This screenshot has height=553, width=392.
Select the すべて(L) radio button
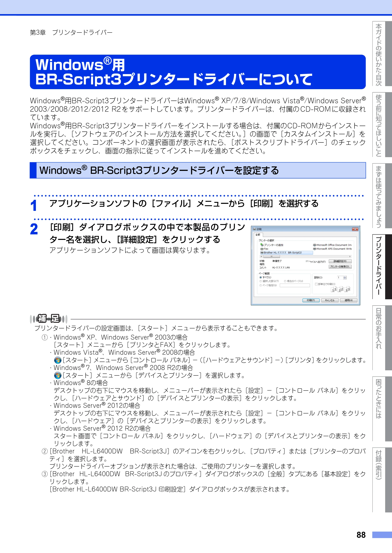pos(261,277)
